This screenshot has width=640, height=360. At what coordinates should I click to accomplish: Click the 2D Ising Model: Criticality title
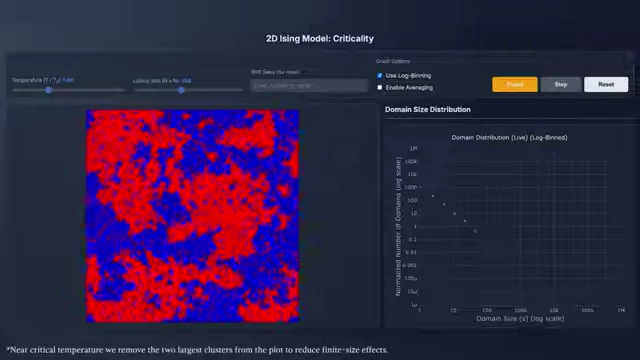(320, 39)
